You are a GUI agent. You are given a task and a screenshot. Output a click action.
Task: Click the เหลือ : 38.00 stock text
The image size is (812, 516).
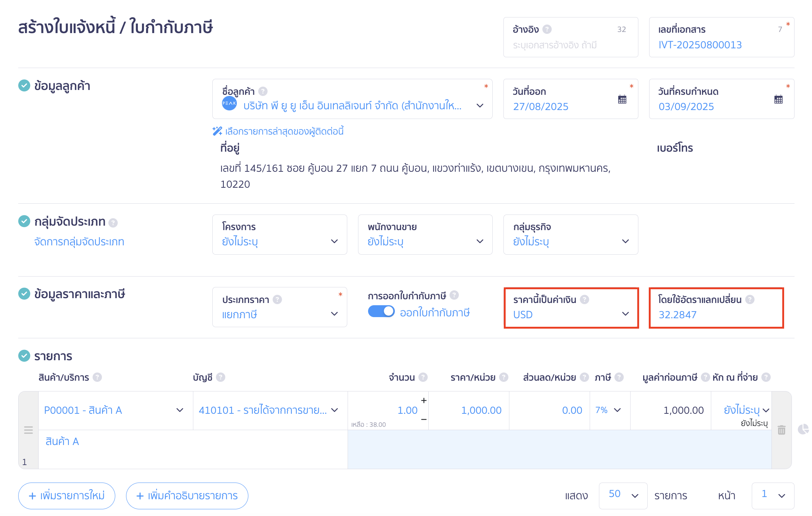pyautogui.click(x=368, y=425)
